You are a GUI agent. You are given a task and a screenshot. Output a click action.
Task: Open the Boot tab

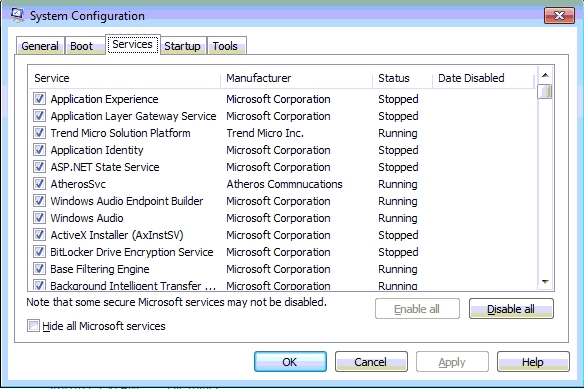pos(85,46)
